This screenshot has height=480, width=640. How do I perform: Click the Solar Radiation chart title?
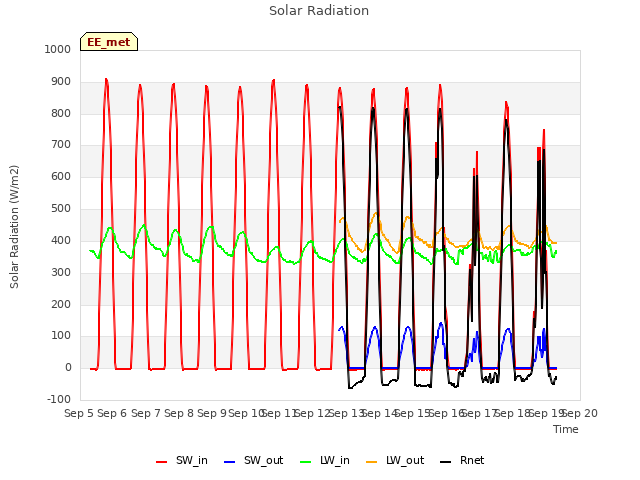point(319,11)
